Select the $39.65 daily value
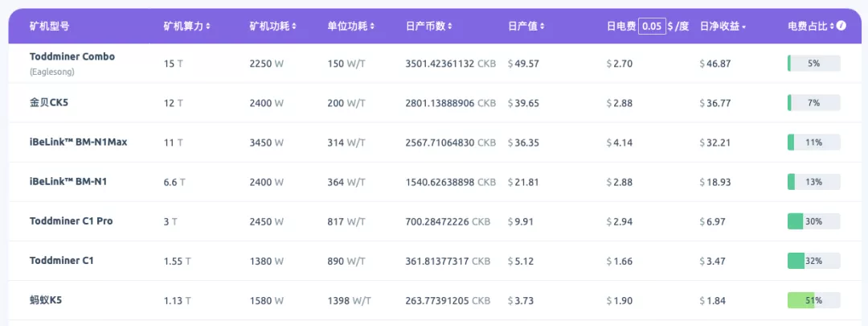This screenshot has height=326, width=868. coord(523,103)
